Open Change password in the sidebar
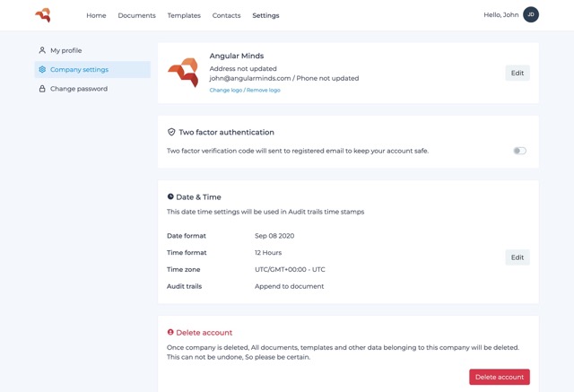Viewport: 574px width, 392px height. [x=79, y=89]
